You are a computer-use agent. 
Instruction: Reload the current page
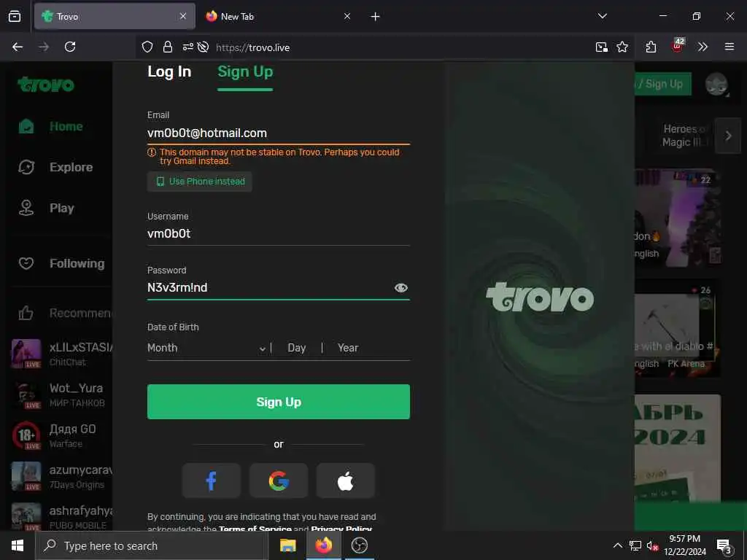70,47
